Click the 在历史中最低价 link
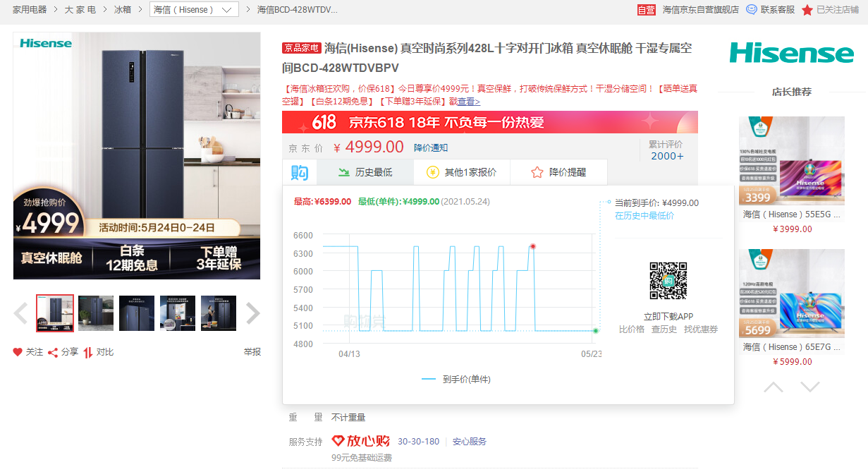The height and width of the screenshot is (472, 868). tap(644, 216)
